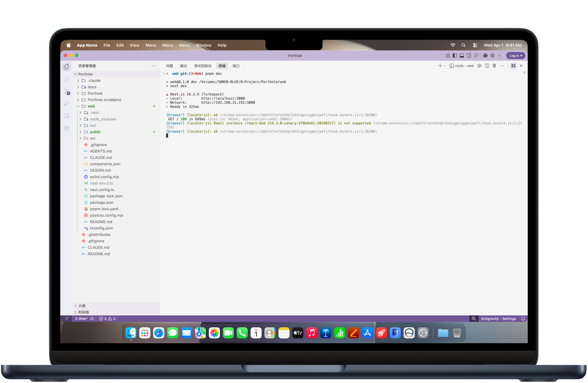Open the File menu in menu bar
588x383 pixels.
tap(107, 45)
